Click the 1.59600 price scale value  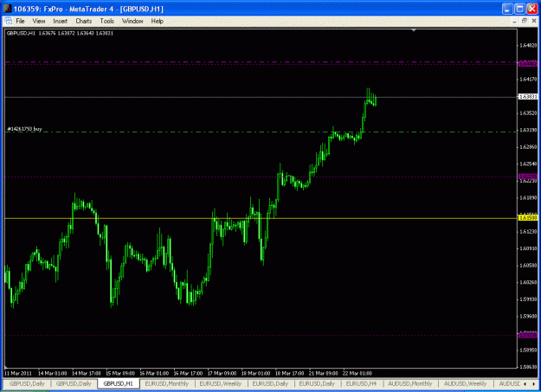[x=528, y=316]
